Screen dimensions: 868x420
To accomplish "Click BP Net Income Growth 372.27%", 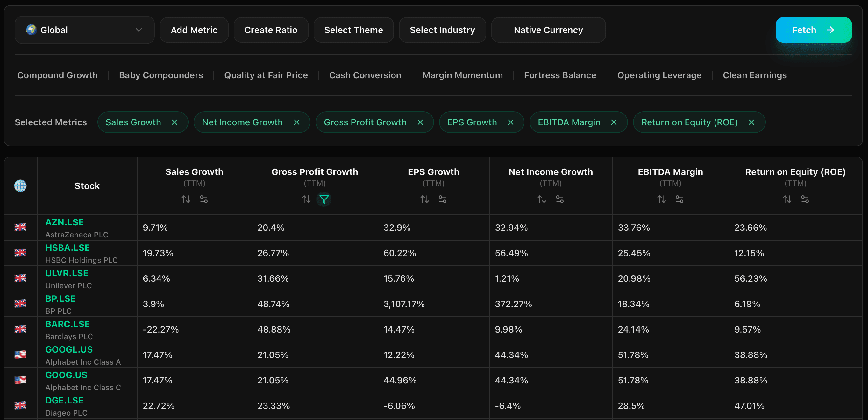I will click(514, 304).
